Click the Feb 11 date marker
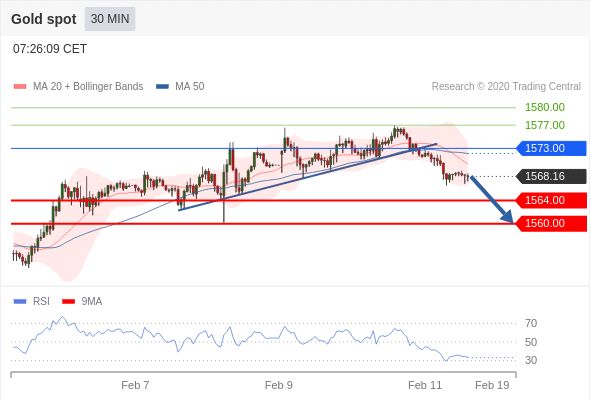 [x=425, y=385]
